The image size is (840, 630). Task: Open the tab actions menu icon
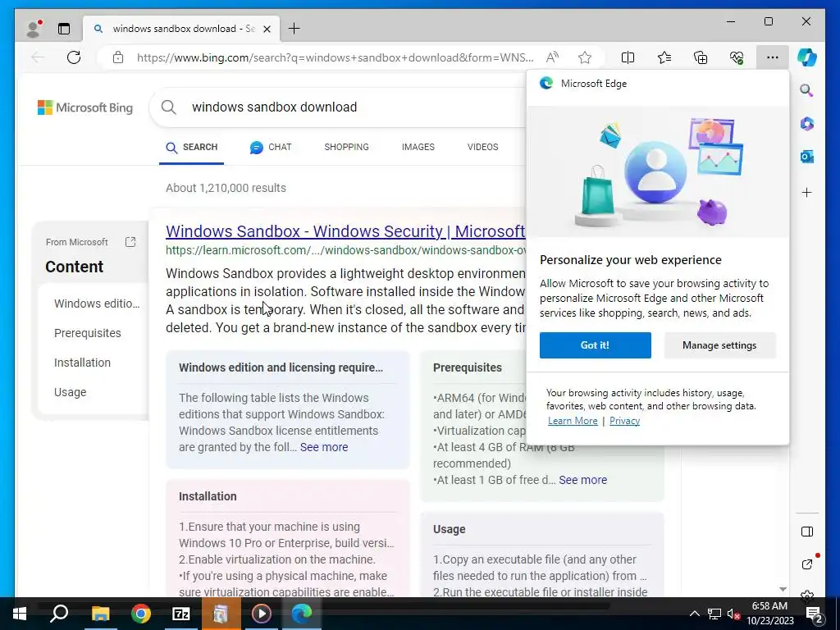(x=64, y=29)
